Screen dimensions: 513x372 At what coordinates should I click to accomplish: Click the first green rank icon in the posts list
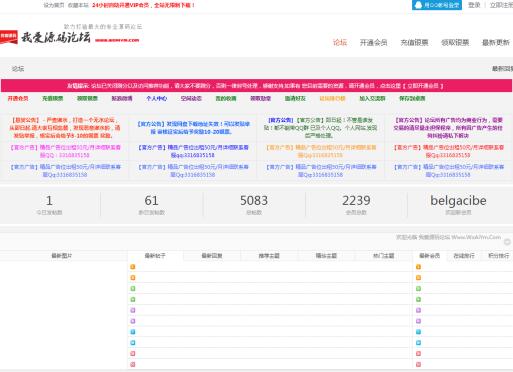pos(133,288)
